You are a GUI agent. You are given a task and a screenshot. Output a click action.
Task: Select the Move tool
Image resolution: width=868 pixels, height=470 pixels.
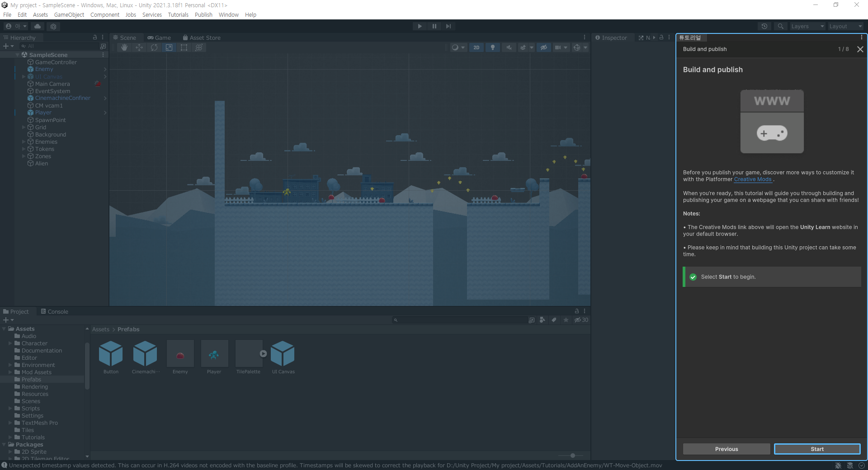[x=139, y=47]
